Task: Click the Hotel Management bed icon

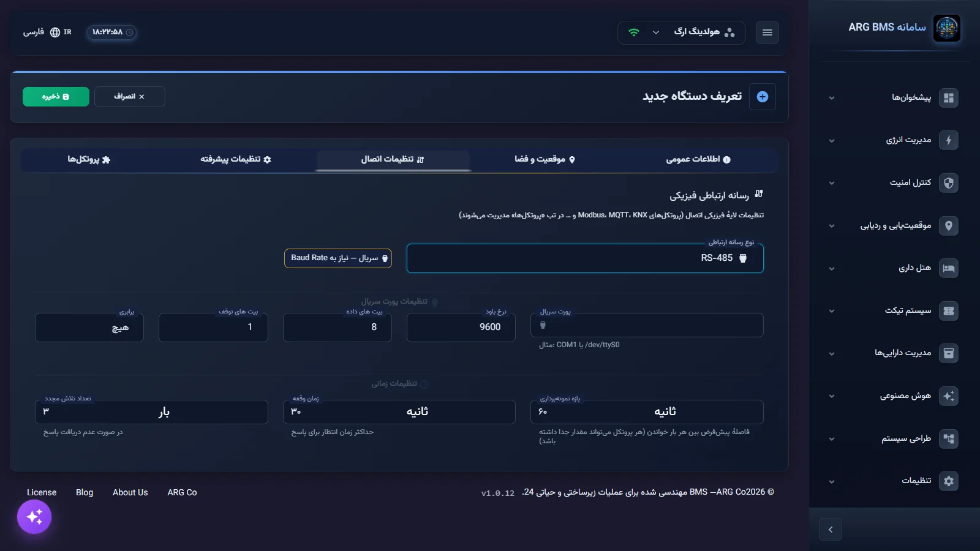Action: click(949, 268)
